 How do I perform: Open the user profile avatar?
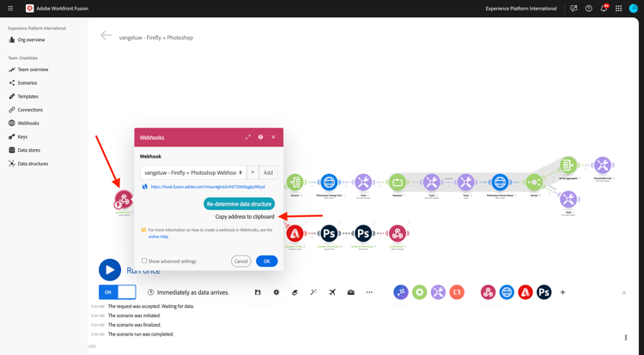(x=634, y=9)
